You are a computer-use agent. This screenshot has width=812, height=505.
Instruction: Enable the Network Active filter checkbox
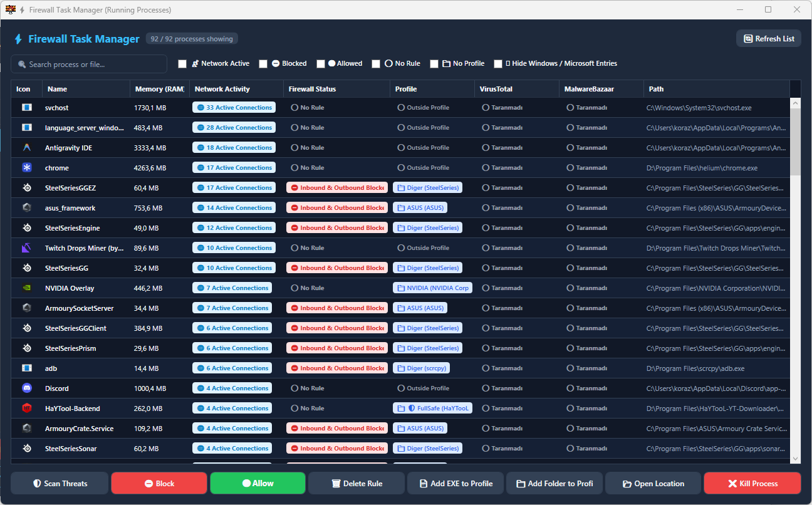(182, 64)
